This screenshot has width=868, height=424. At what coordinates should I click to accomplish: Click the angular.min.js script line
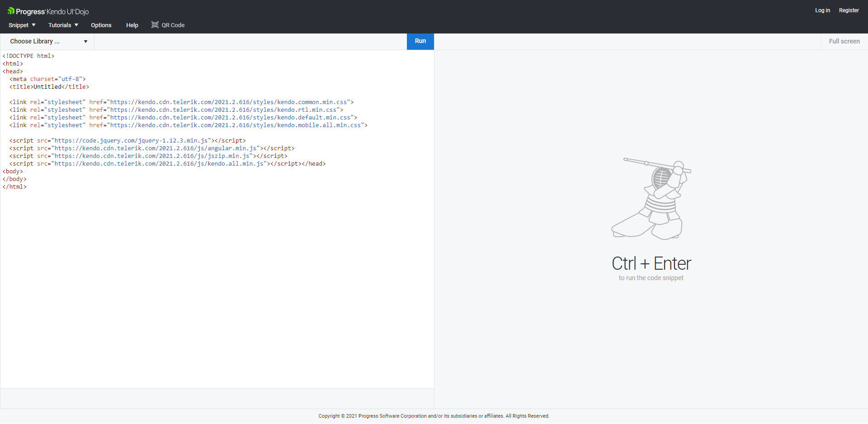(152, 148)
